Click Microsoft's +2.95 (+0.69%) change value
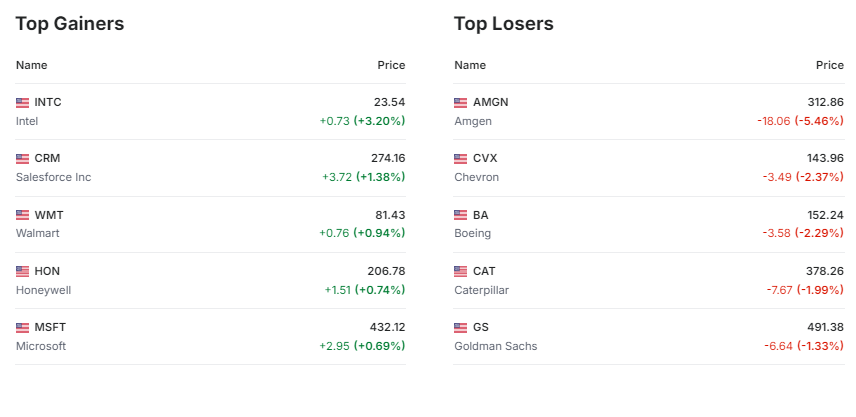Viewport: 856px width, 417px height. [x=362, y=346]
